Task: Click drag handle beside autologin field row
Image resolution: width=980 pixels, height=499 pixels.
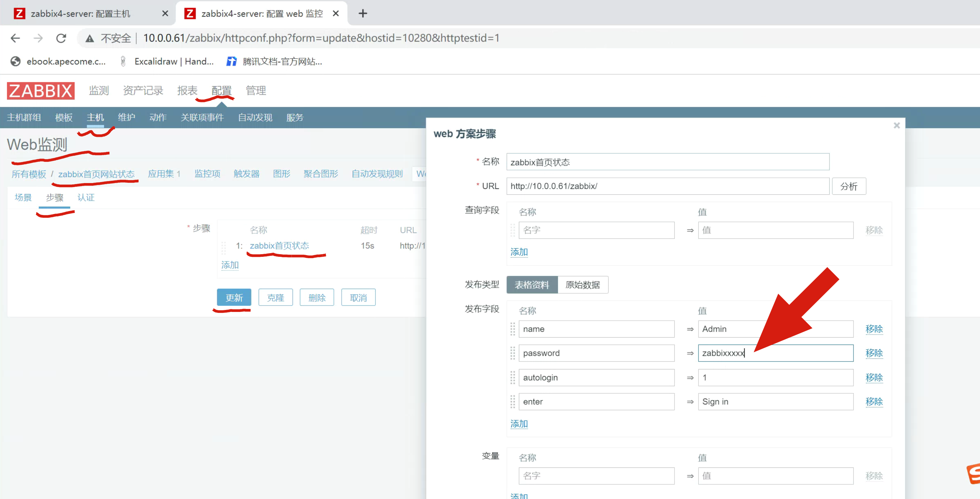Action: click(x=513, y=378)
